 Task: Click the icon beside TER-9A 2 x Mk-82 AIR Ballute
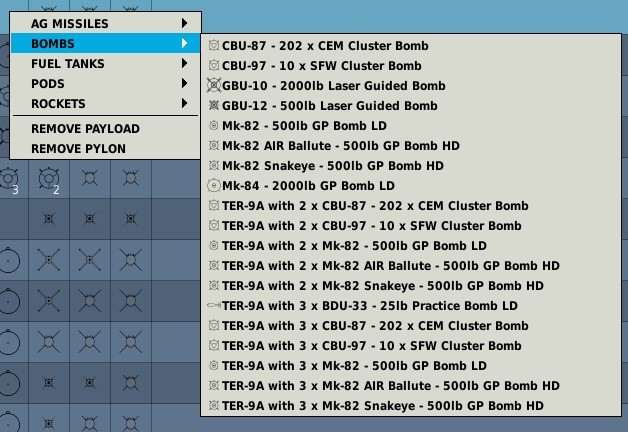pyautogui.click(x=214, y=265)
